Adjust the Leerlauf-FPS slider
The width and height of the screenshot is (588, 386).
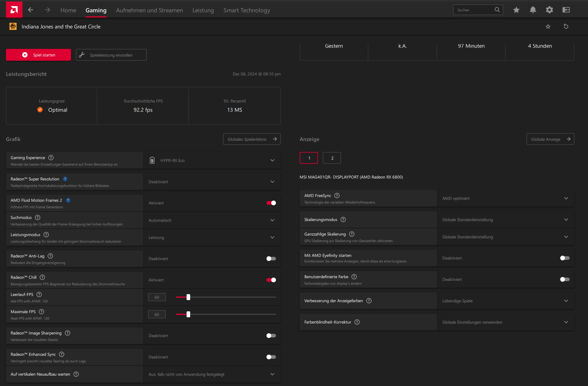pyautogui.click(x=188, y=297)
